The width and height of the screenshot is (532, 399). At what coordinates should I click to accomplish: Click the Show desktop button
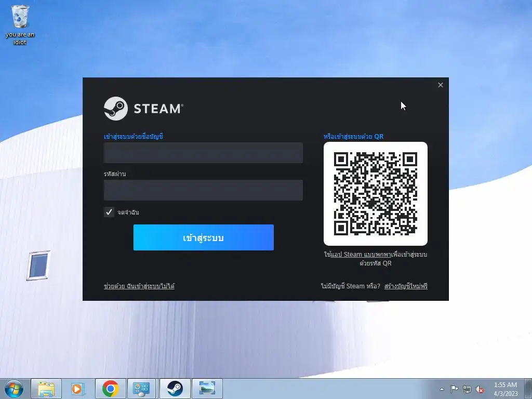(528, 389)
